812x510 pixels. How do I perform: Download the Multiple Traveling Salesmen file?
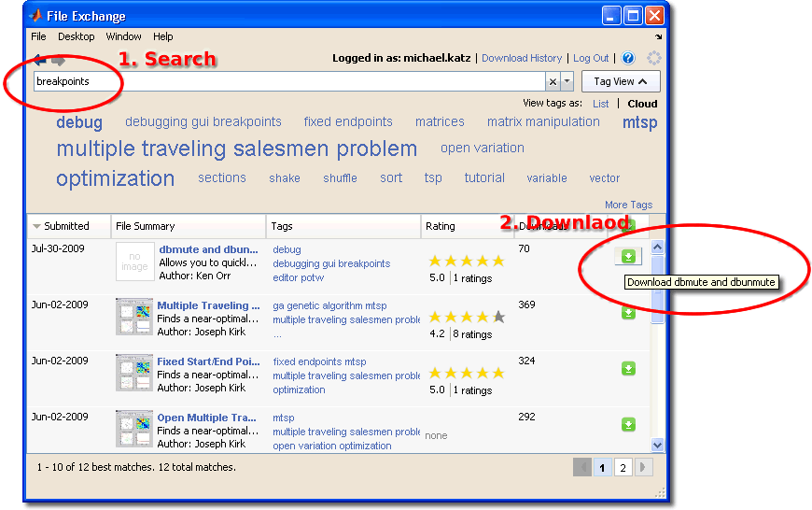(x=628, y=313)
